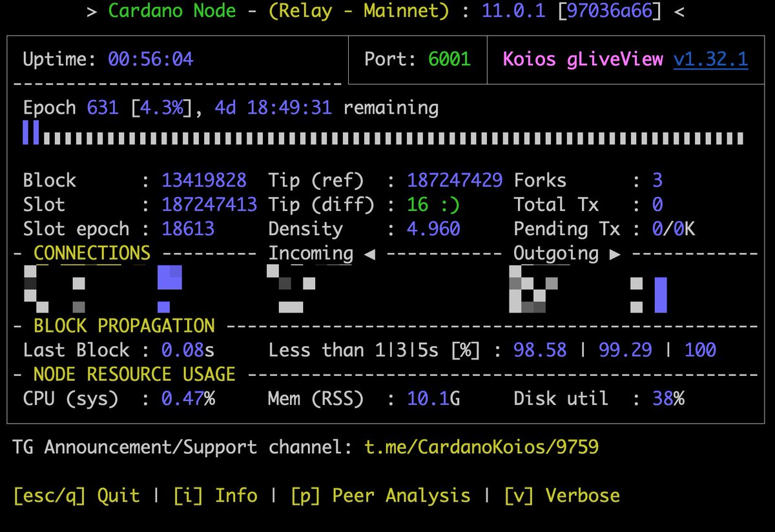Click the Total Tx value 0
The height and width of the screenshot is (532, 775).
pos(657,205)
